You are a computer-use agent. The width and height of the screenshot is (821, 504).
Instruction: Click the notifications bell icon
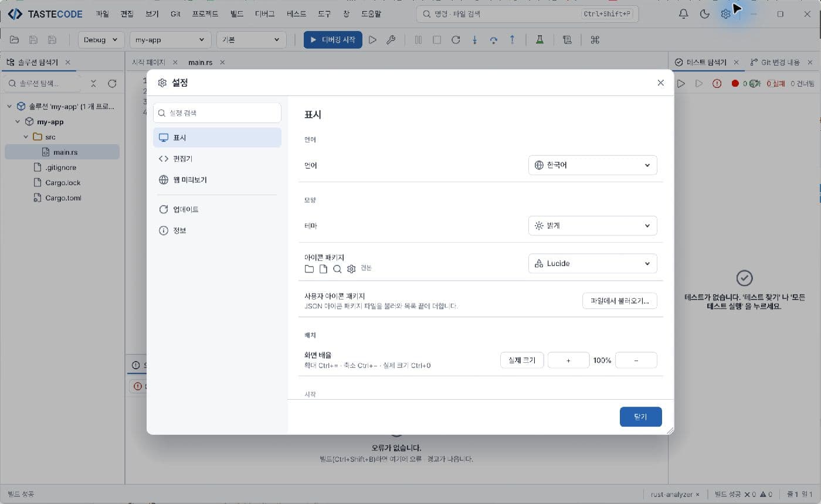tap(683, 14)
